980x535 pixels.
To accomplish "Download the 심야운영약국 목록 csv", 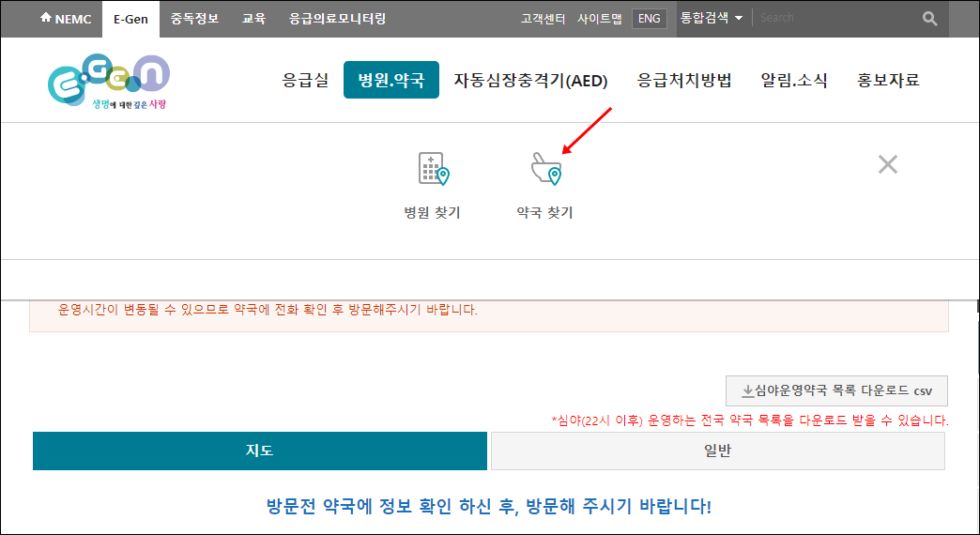I will (x=836, y=391).
